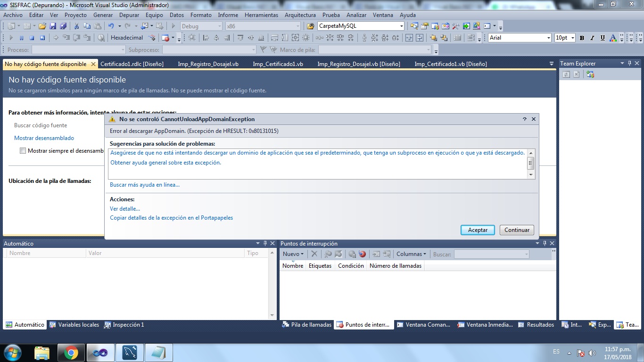Click the exception dialog help question mark

coord(525,119)
